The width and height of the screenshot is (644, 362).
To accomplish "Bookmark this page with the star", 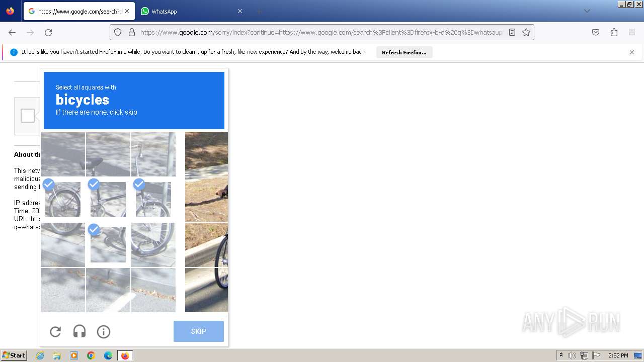I will coord(526,32).
